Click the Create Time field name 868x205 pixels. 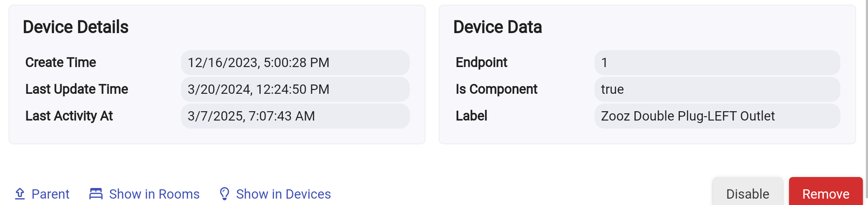coord(61,63)
